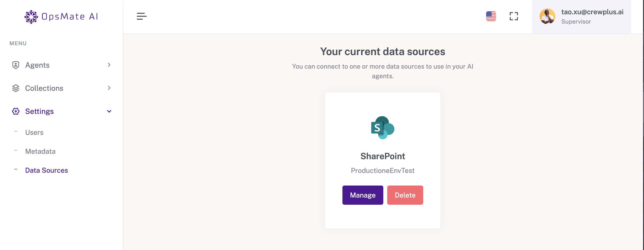The image size is (644, 250).
Task: Collapse the Settings menu chevron
Action: pos(109,111)
